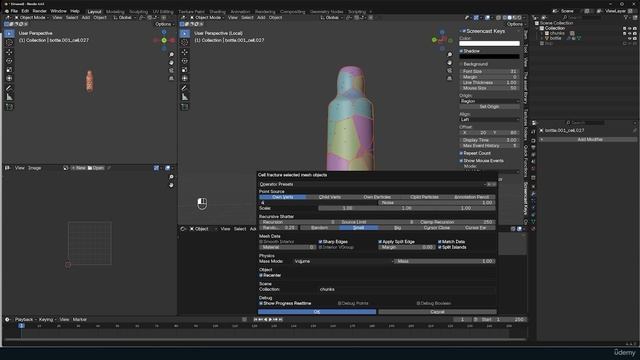
Task: Jump to the timeline's first frame with the playback control
Action: (256, 320)
